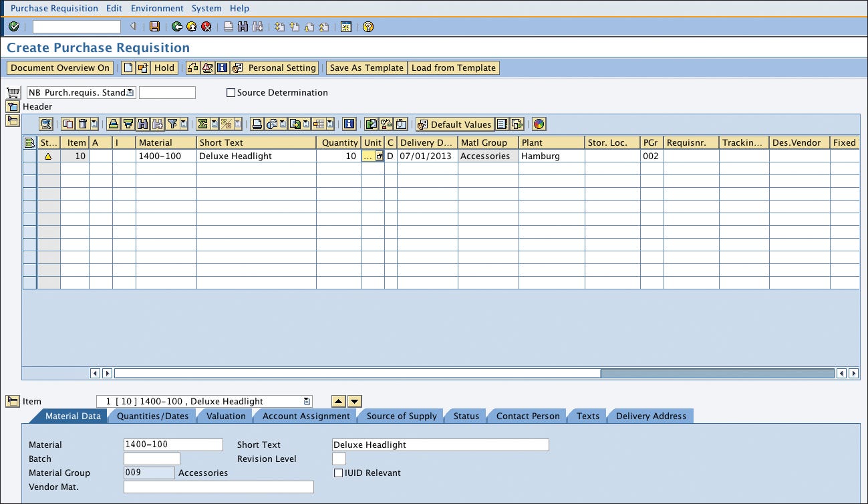Image resolution: width=868 pixels, height=504 pixels.
Task: Click the Save floppy disk icon
Action: pyautogui.click(x=155, y=27)
